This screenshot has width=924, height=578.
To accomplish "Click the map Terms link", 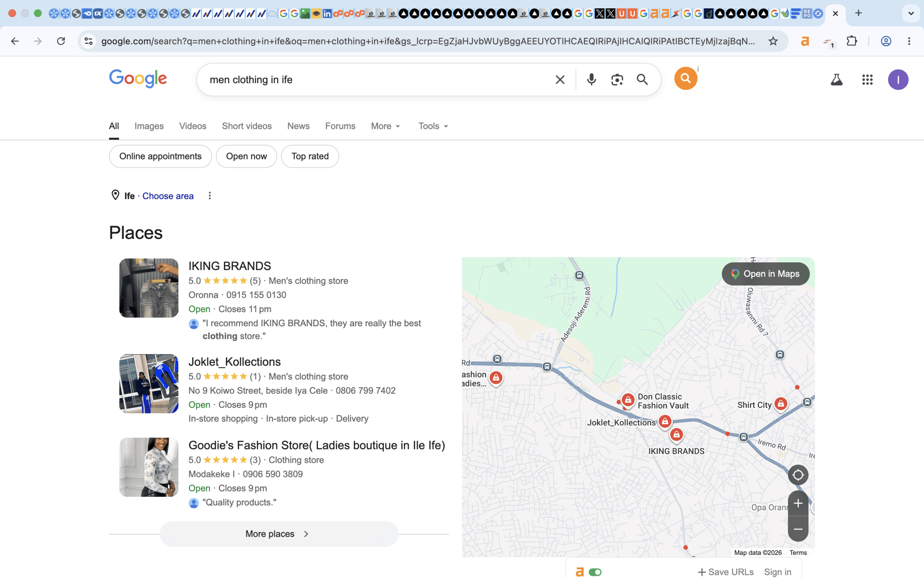I will tap(798, 552).
